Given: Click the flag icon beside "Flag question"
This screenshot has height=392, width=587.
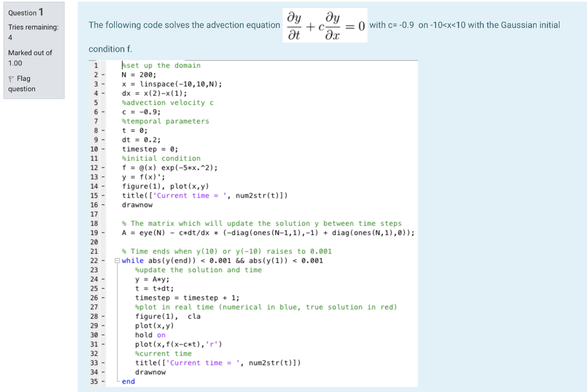Looking at the screenshot, I should point(12,79).
